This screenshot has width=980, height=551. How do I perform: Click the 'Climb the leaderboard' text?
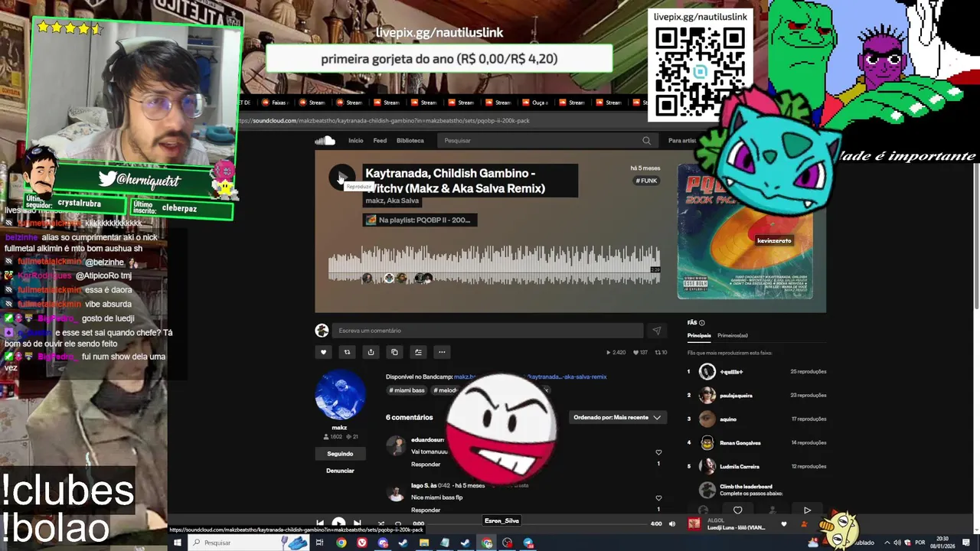point(746,487)
